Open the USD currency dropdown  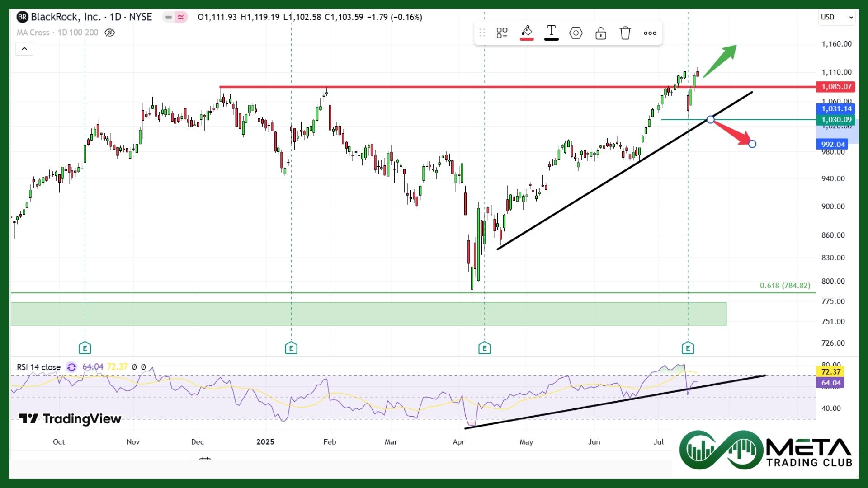click(837, 17)
